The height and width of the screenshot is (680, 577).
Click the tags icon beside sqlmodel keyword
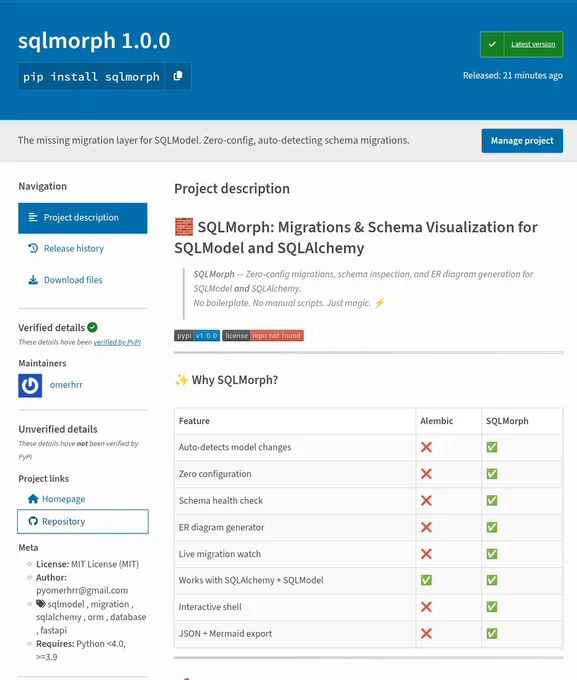(41, 604)
